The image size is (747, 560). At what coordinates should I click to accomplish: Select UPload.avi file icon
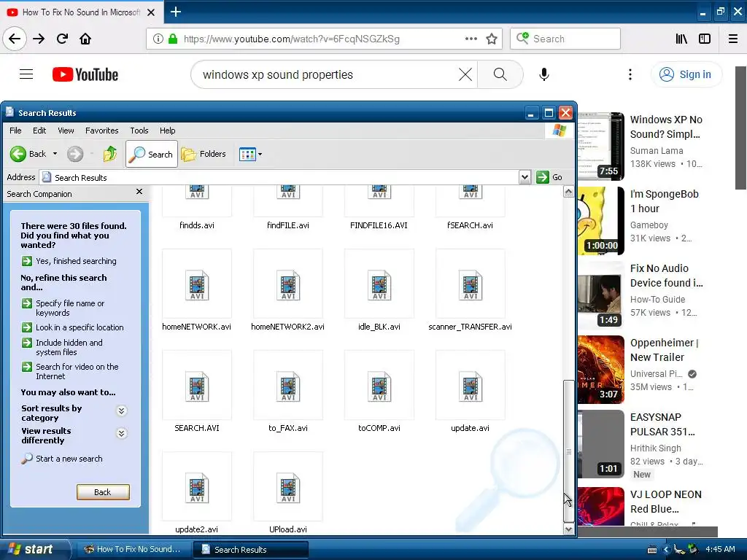click(x=288, y=489)
